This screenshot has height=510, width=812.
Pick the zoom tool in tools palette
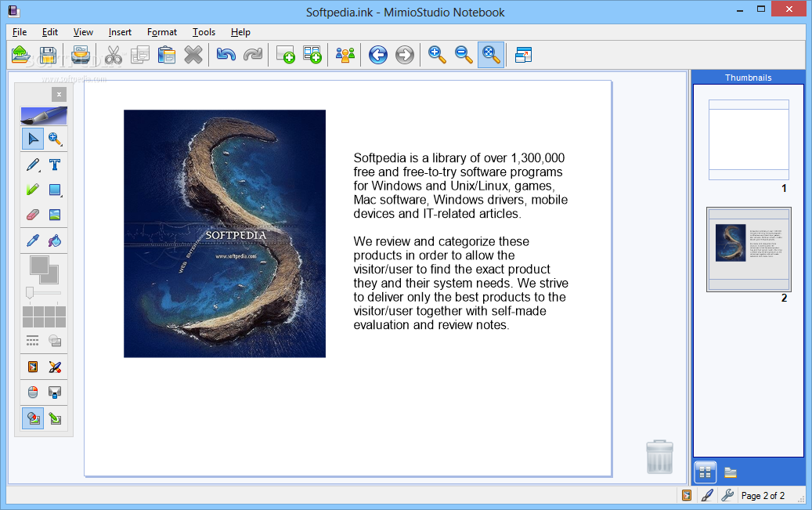55,139
